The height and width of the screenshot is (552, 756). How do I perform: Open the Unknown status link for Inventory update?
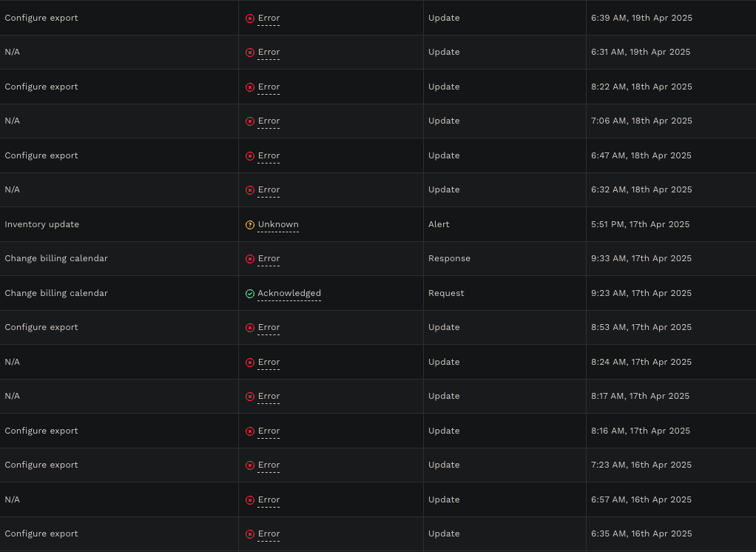[278, 224]
